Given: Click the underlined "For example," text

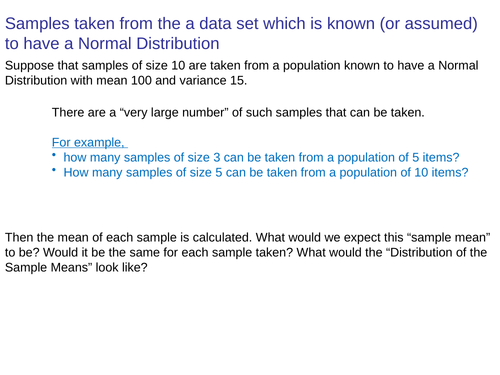Looking at the screenshot, I should 90,142.
